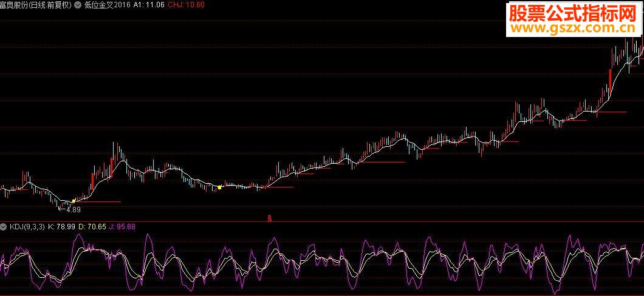Click the stock title 富奥股份(日线.前复权)
Screen dimensions: 644x296
point(36,5)
